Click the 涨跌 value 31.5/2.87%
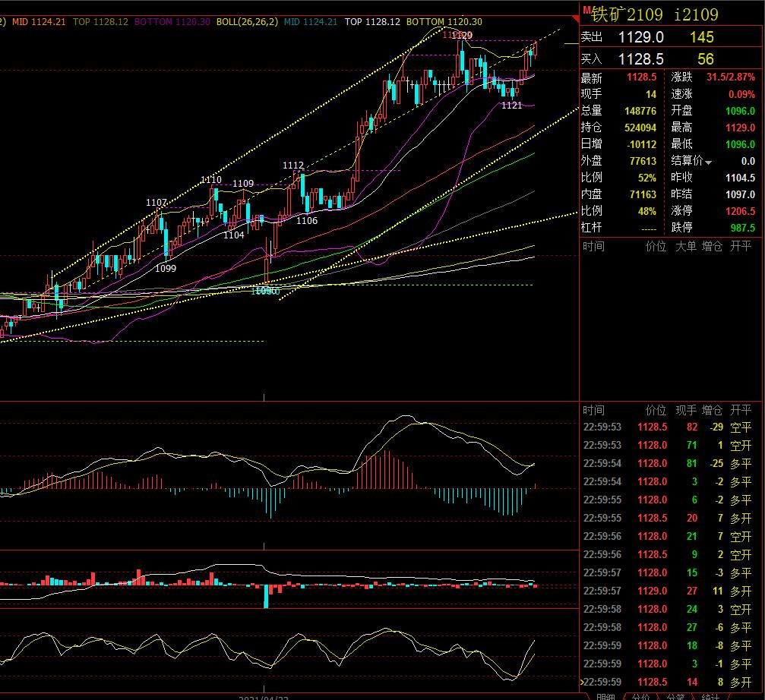Image resolution: width=765 pixels, height=700 pixels. point(730,77)
